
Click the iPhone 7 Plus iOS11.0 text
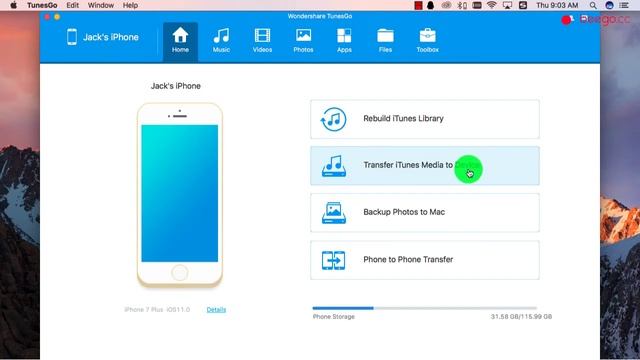[157, 309]
